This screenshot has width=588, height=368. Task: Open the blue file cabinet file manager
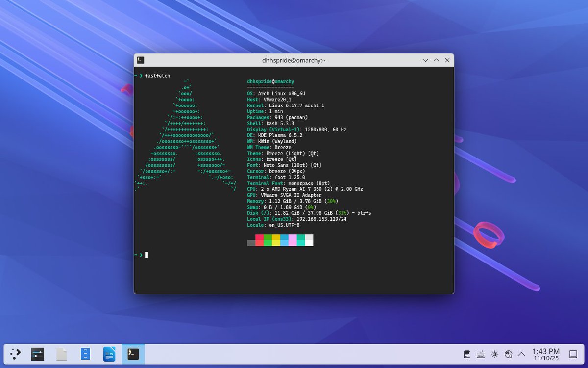tap(85, 354)
